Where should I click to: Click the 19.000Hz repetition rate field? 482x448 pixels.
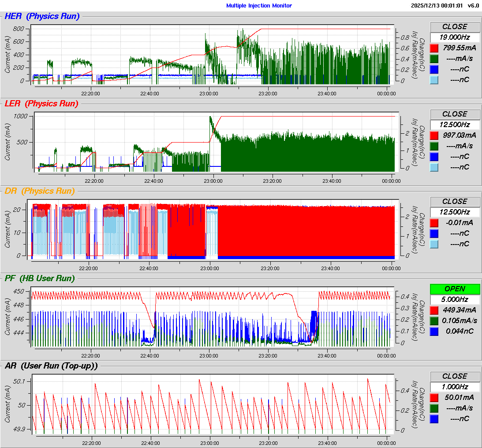point(455,38)
